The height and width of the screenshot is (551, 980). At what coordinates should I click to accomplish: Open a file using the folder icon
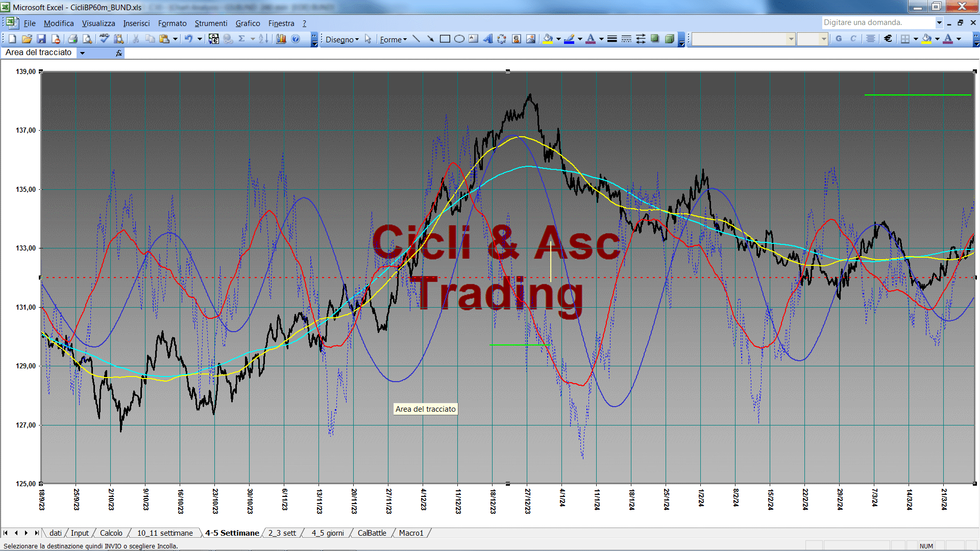pos(27,39)
